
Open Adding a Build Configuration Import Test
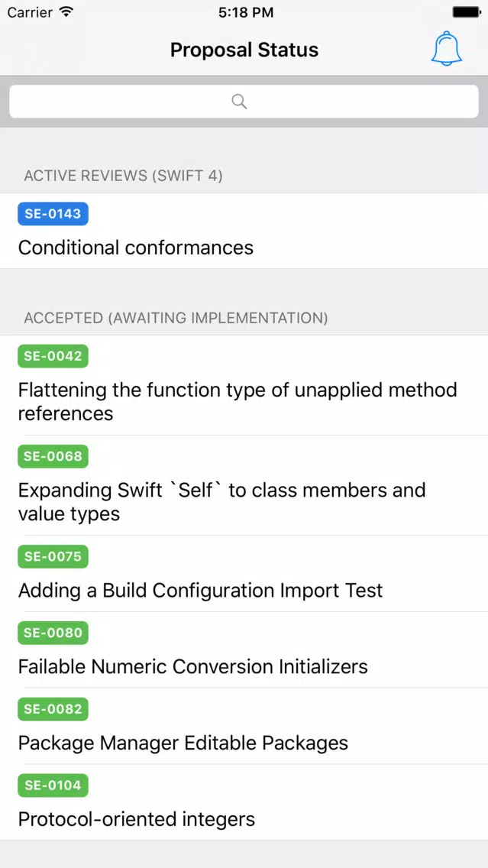pyautogui.click(x=244, y=574)
